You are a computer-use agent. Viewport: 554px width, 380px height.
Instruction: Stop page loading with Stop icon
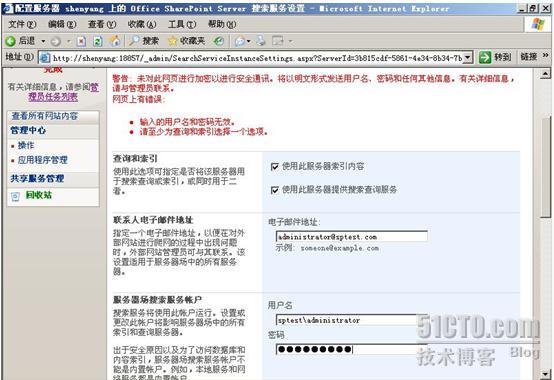tap(82, 42)
